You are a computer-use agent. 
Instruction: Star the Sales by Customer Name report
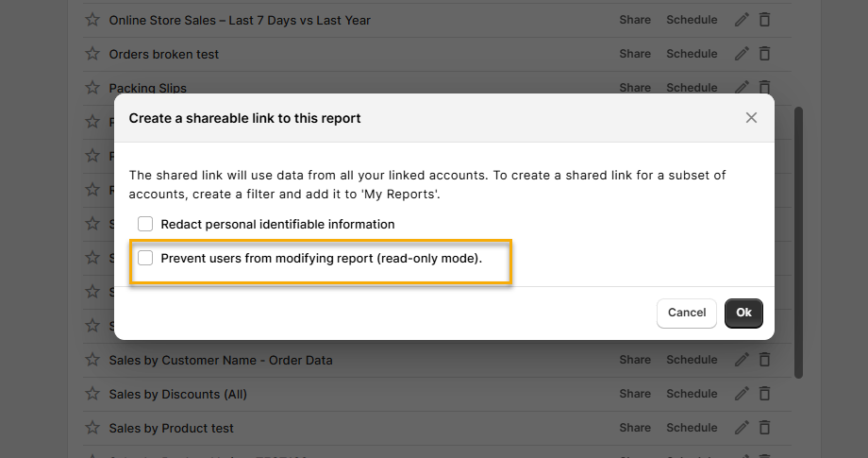tap(92, 360)
